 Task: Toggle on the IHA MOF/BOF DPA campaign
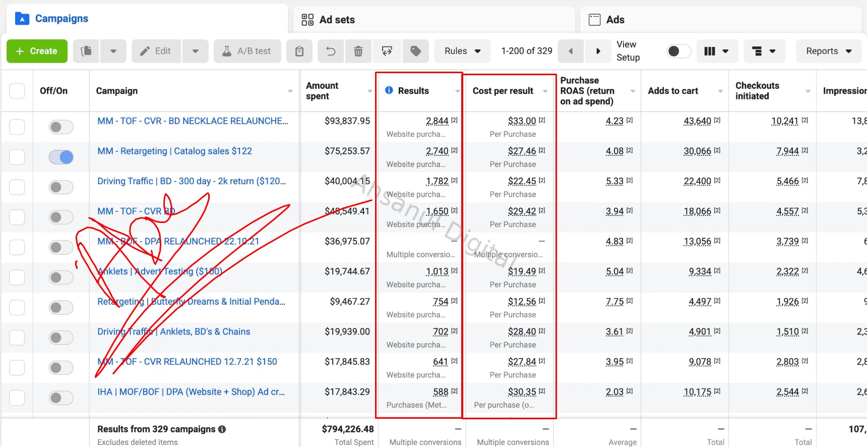coord(61,398)
